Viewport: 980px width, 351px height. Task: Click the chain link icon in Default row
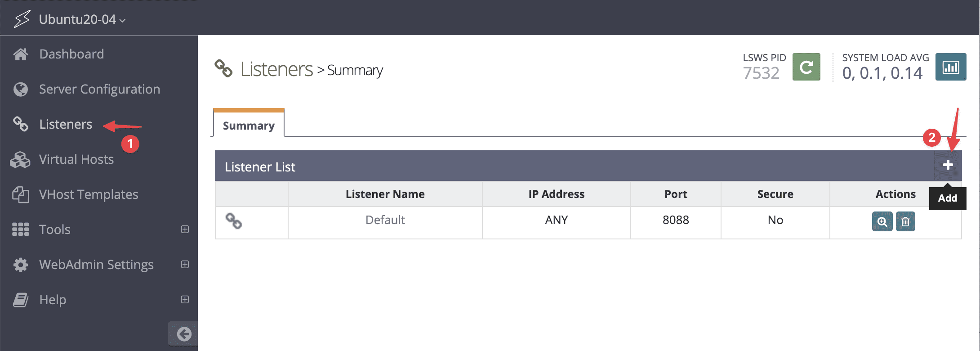click(x=234, y=221)
